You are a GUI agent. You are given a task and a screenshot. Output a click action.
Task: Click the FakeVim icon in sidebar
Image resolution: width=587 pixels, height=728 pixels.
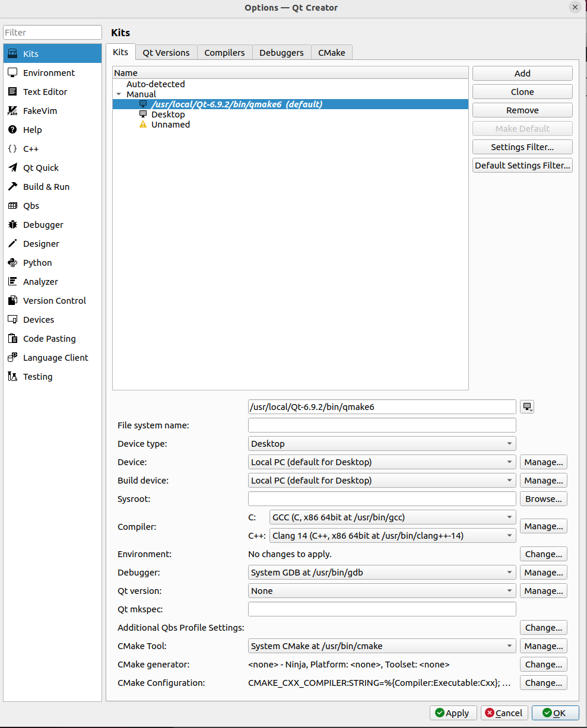pos(12,111)
